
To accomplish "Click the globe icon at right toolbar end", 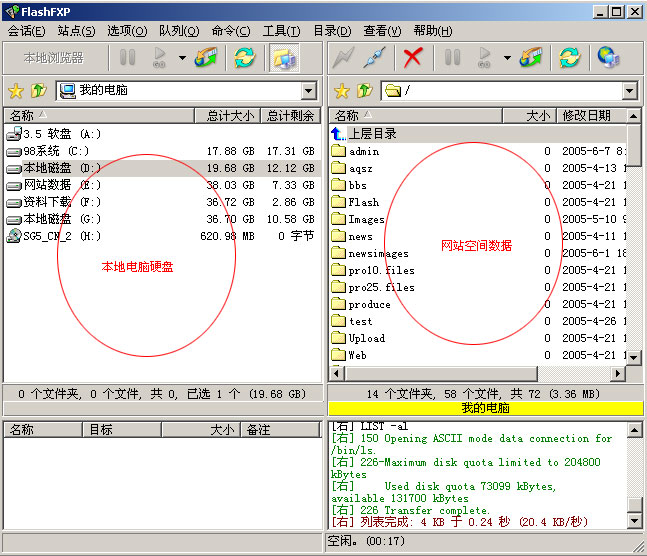I will (x=606, y=58).
